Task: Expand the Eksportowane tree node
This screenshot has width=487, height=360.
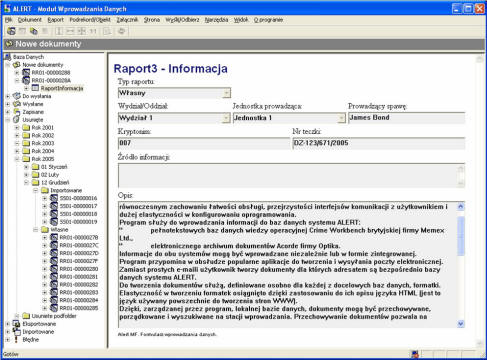Action: (8, 324)
